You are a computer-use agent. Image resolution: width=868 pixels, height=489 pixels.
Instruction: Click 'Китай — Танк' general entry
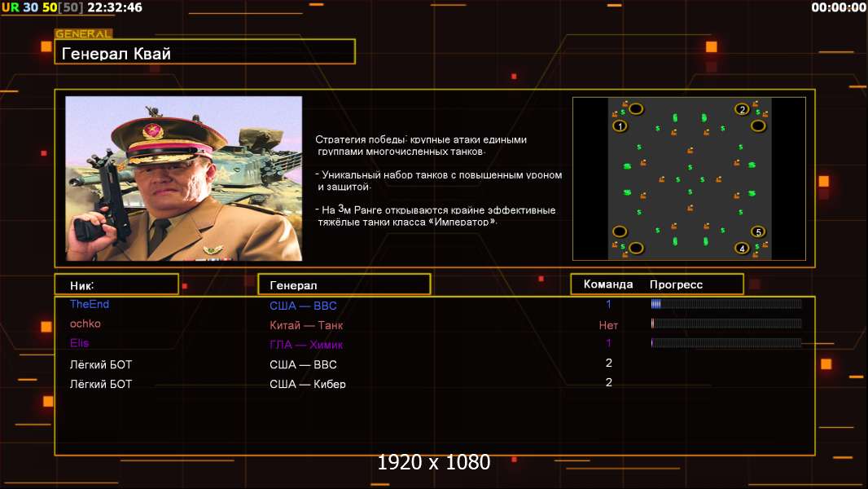pyautogui.click(x=306, y=325)
